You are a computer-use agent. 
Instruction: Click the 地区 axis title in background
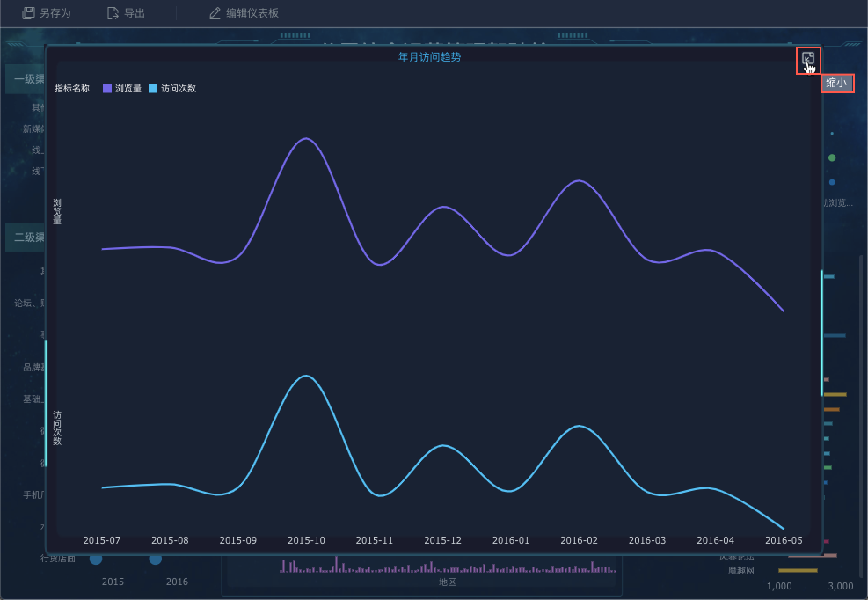(448, 582)
